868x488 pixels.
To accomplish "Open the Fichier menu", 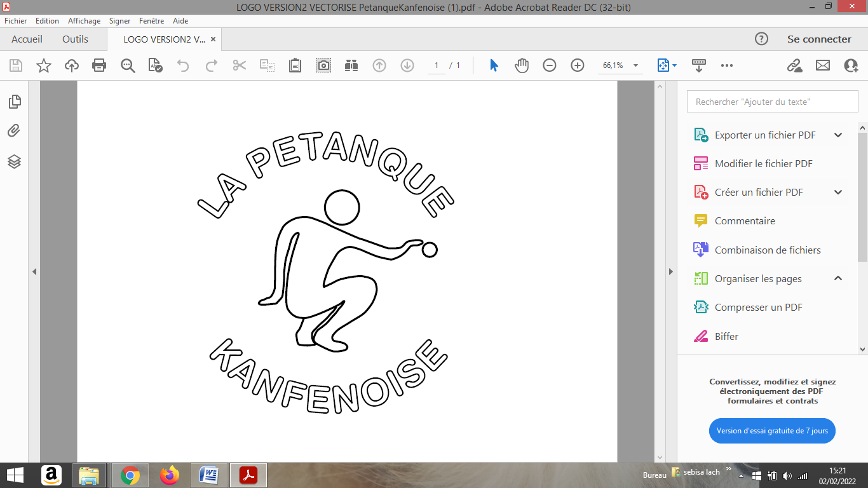I will 16,21.
